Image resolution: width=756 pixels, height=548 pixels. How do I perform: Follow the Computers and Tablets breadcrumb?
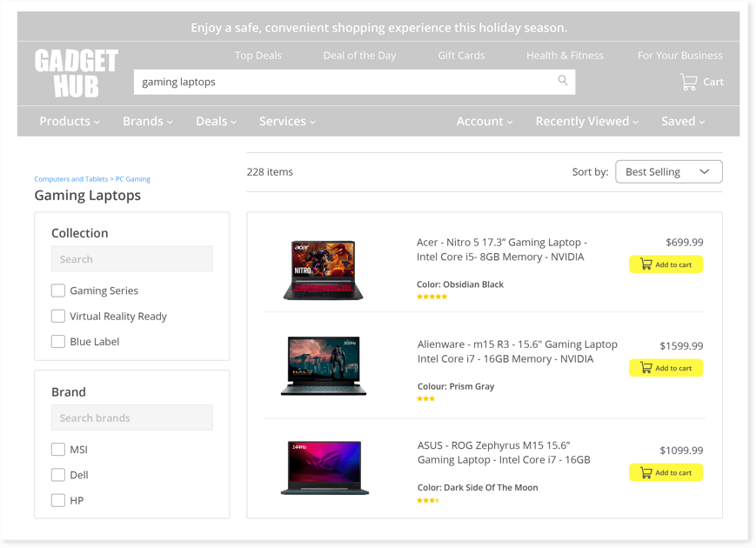[x=70, y=179]
